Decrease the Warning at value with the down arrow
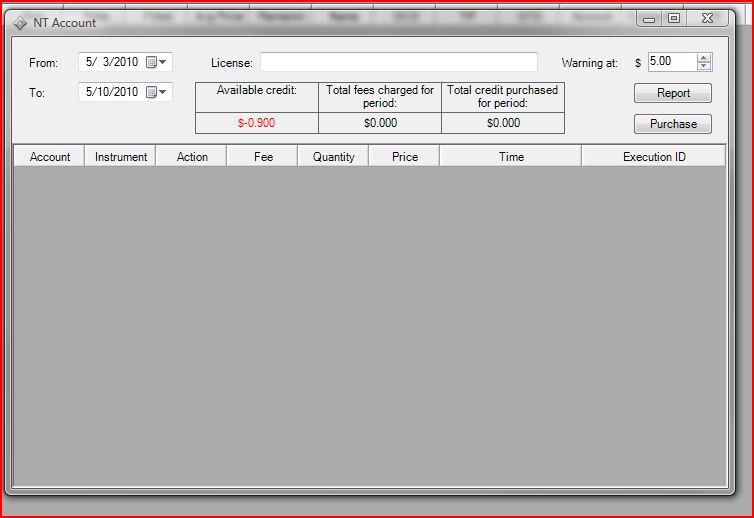754x518 pixels. pyautogui.click(x=704, y=66)
